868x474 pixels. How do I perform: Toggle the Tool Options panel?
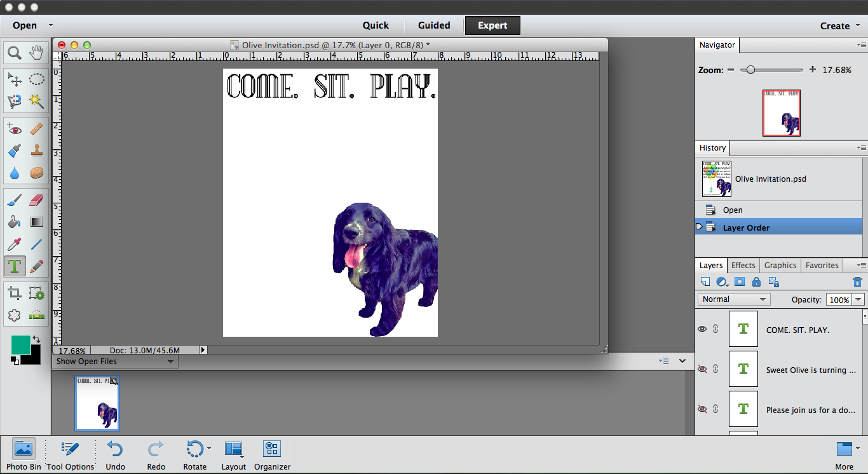tap(70, 455)
